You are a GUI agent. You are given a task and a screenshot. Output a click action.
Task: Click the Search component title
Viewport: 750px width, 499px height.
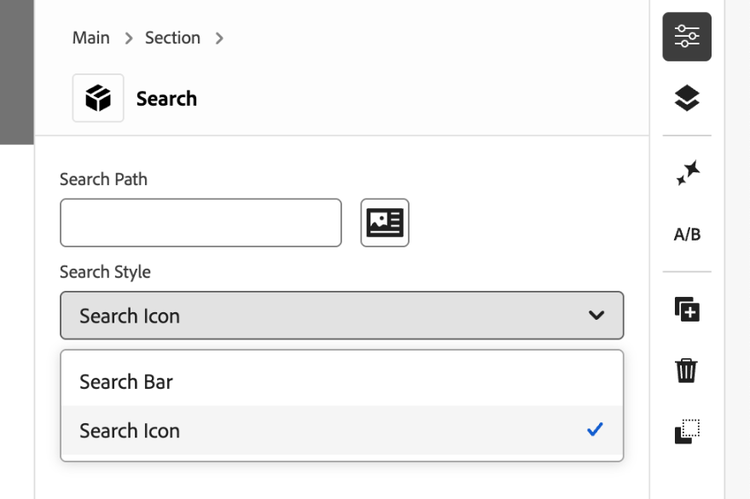click(166, 98)
